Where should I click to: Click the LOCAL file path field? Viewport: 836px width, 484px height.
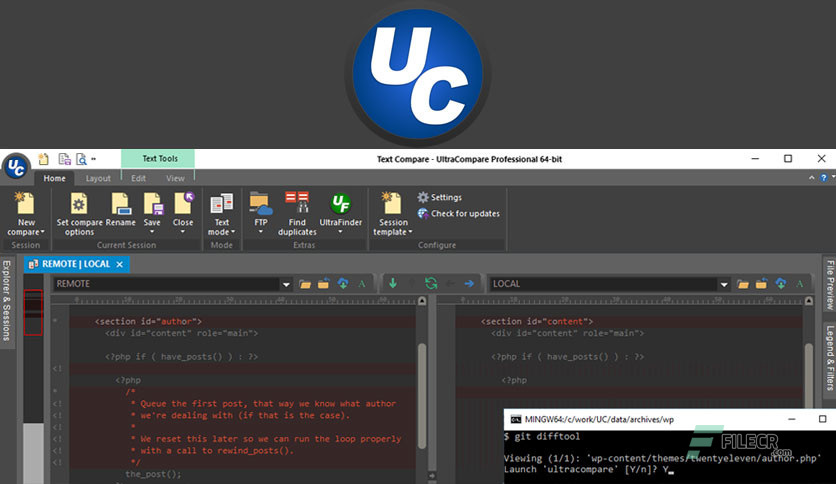(604, 284)
